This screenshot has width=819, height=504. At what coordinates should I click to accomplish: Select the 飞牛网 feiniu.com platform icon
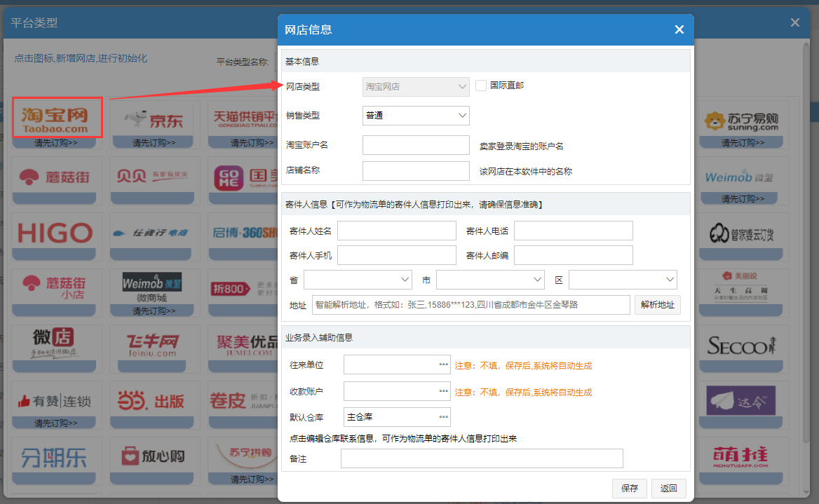coord(152,345)
